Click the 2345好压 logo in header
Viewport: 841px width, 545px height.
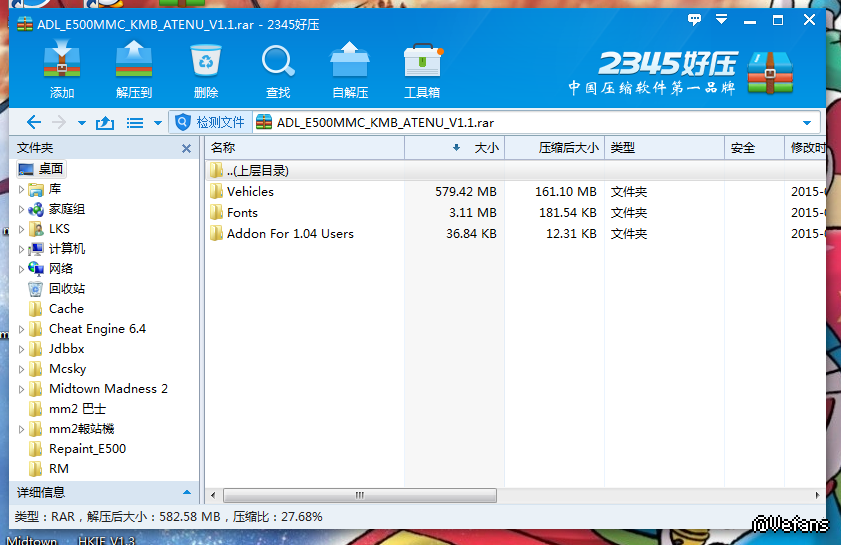point(681,72)
